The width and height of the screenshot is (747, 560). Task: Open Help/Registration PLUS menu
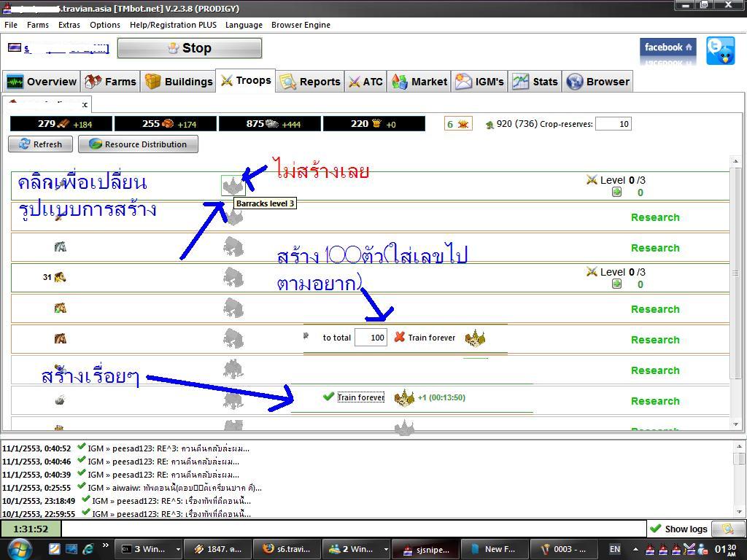173,25
